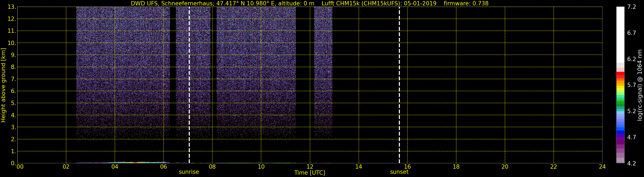The image size is (644, 177).
Task: Click the firmware: 0.738 text in title
Action: pos(466,3)
